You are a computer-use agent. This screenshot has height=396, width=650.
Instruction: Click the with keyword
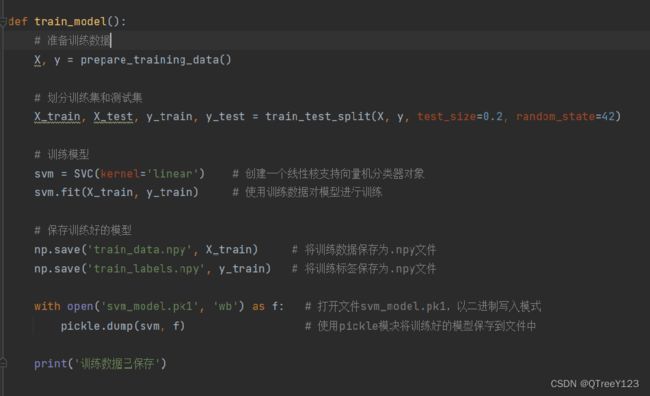(x=47, y=306)
